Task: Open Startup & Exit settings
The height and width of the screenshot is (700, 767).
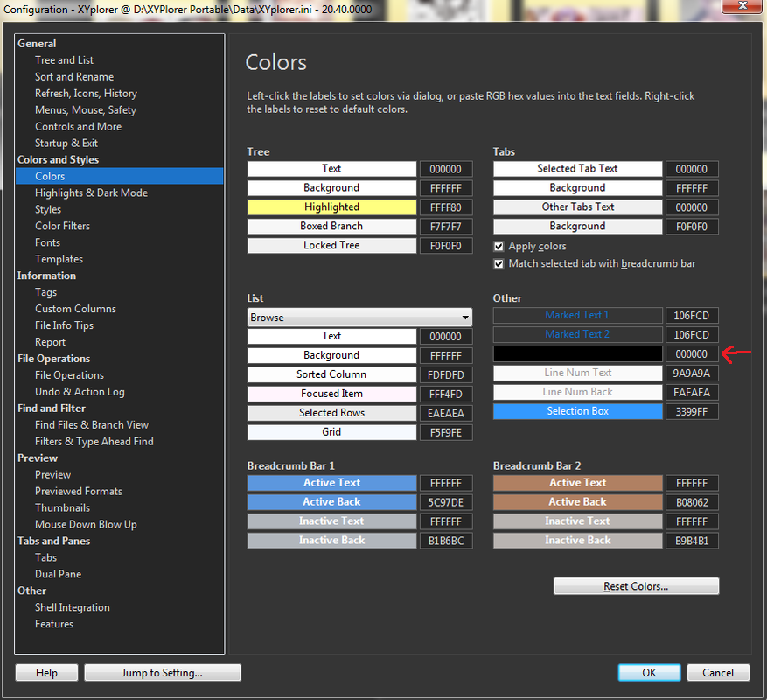Action: 66,143
